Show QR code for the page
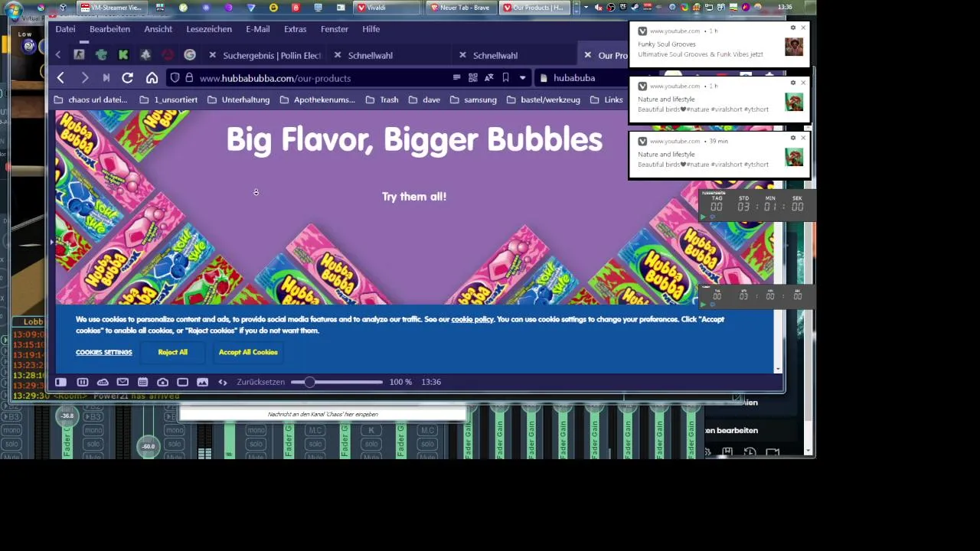 tap(473, 77)
